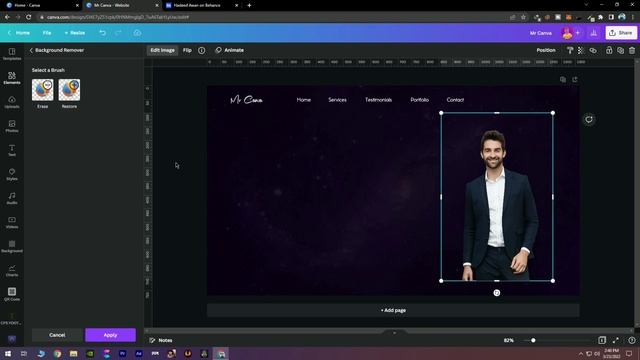
Task: Lock the selected image
Action: (x=609, y=50)
